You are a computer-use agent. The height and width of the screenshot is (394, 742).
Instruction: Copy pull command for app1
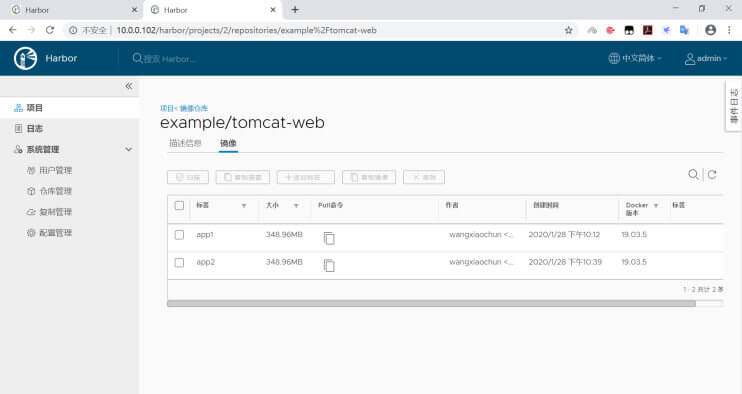coord(329,238)
